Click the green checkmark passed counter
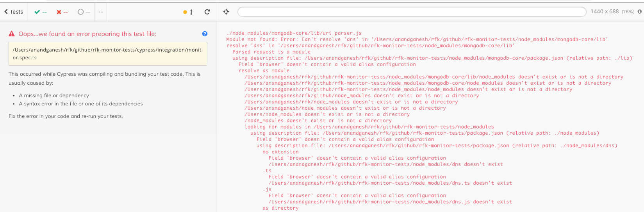This screenshot has width=644, height=212. pyautogui.click(x=40, y=12)
